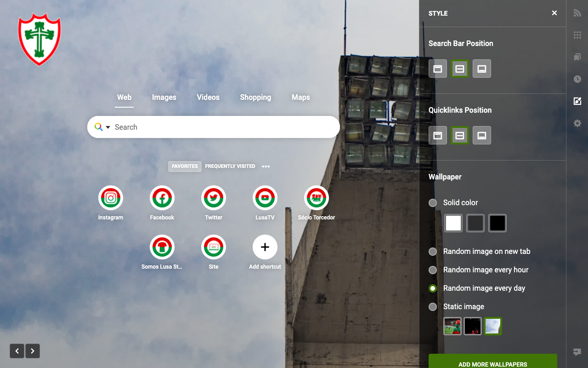Set quicklinks position to bottom
The height and width of the screenshot is (368, 588).
click(482, 136)
